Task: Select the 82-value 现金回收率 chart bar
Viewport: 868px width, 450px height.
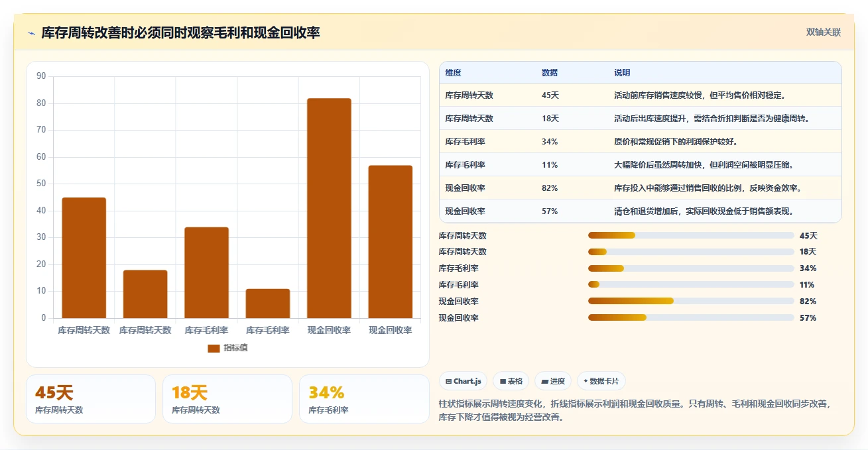Action: (x=329, y=208)
